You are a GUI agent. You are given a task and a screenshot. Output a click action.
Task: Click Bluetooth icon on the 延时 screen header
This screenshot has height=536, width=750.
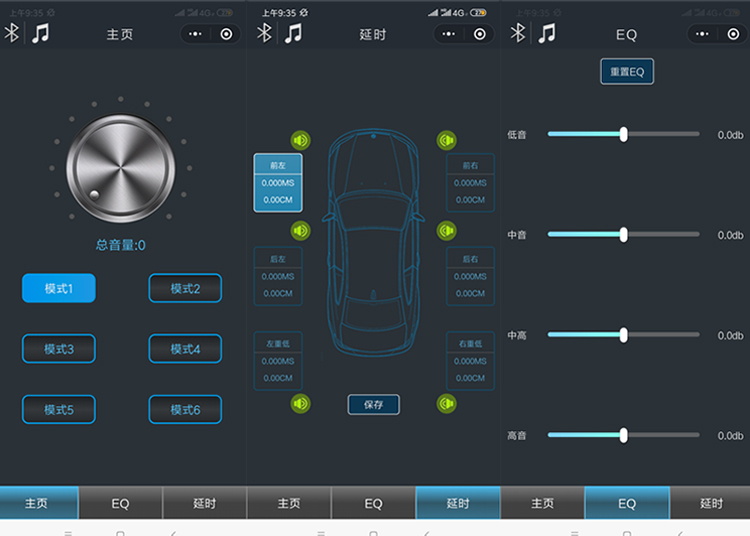pyautogui.click(x=265, y=33)
